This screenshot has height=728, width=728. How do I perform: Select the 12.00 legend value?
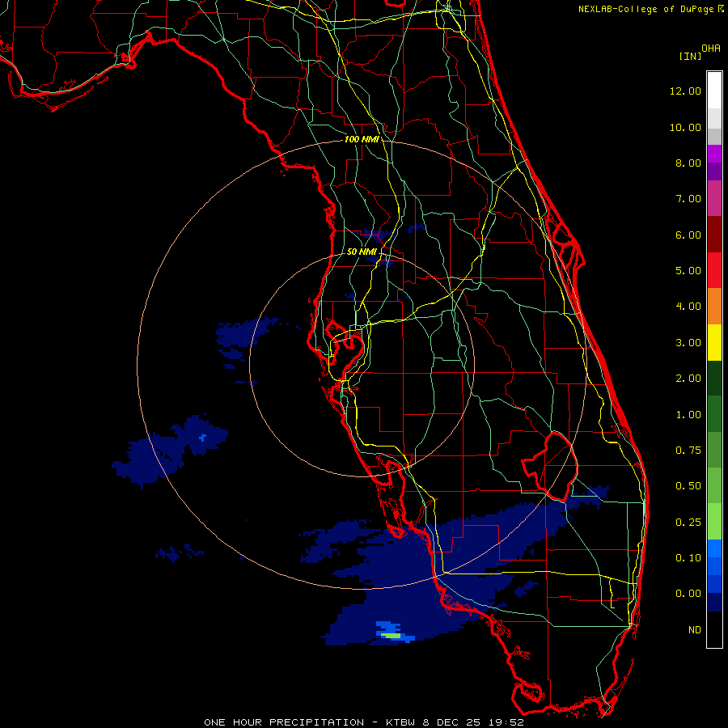click(x=685, y=91)
